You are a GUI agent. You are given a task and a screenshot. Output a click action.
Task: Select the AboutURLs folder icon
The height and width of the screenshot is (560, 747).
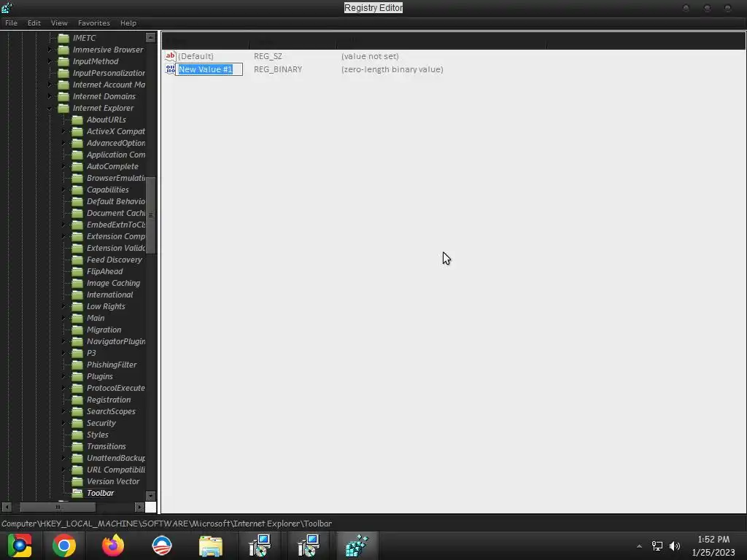point(77,120)
